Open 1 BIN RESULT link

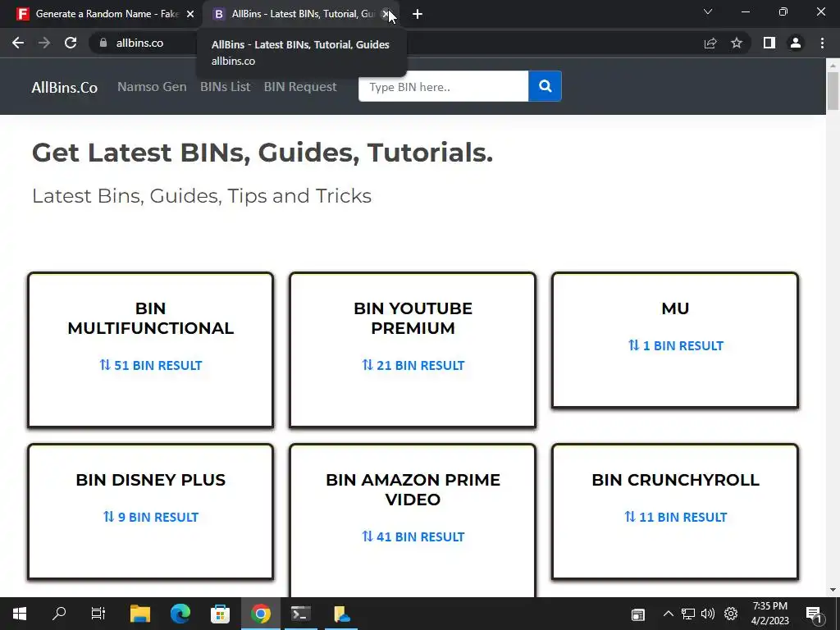click(x=675, y=345)
